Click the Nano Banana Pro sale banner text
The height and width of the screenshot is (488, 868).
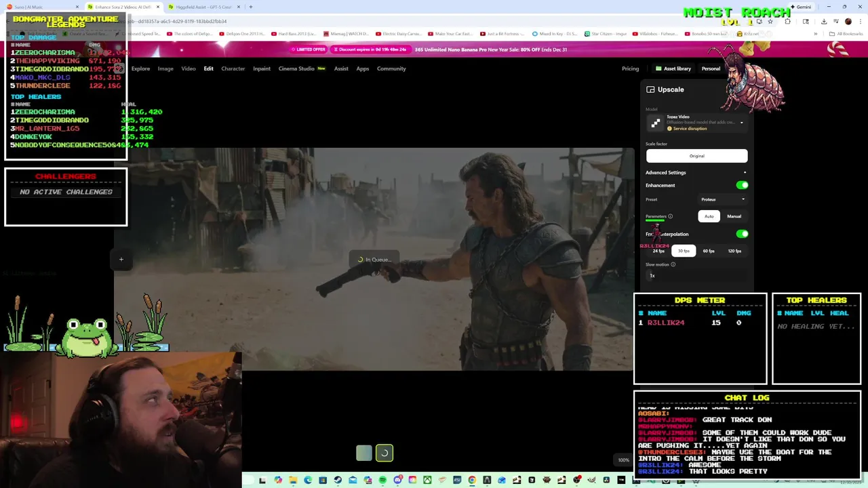pos(491,49)
